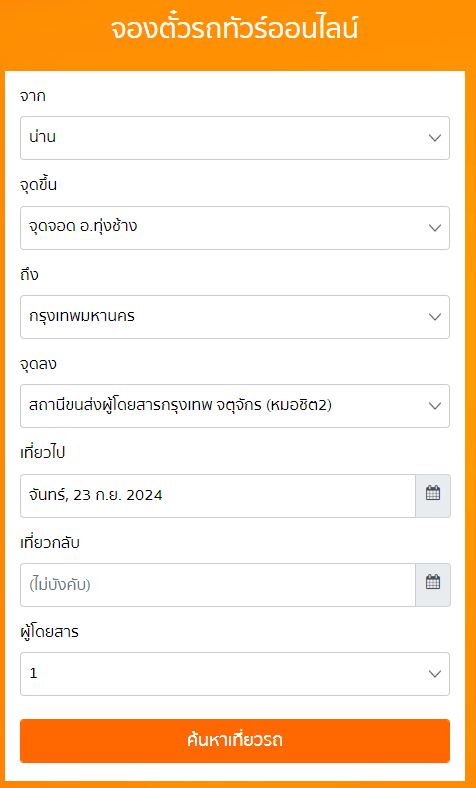The image size is (476, 788).
Task: Click the ถึง field label
Action: click(x=29, y=274)
